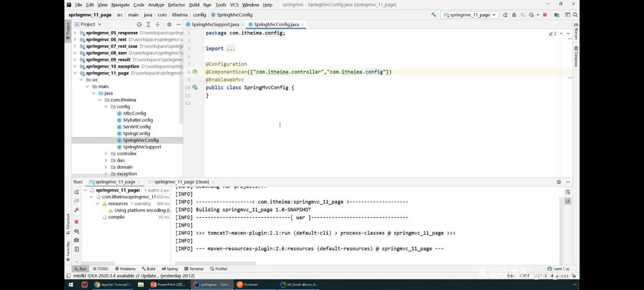Click Spring bean gutter icon on line 8
Screen dimensions: 644x290
(195, 72)
